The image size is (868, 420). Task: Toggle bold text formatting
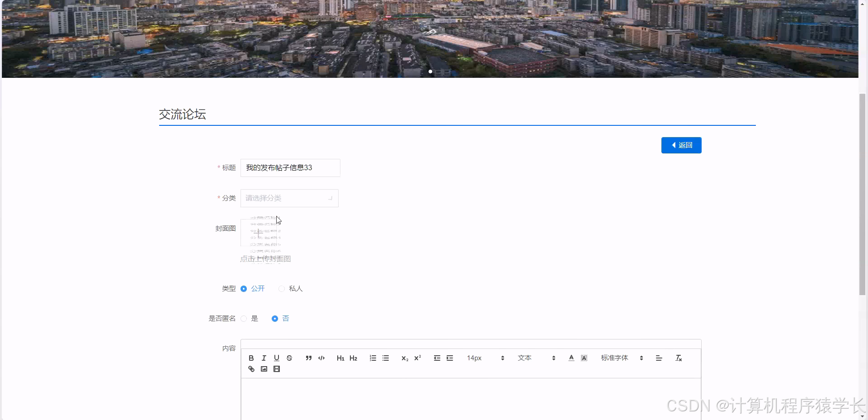coord(251,358)
